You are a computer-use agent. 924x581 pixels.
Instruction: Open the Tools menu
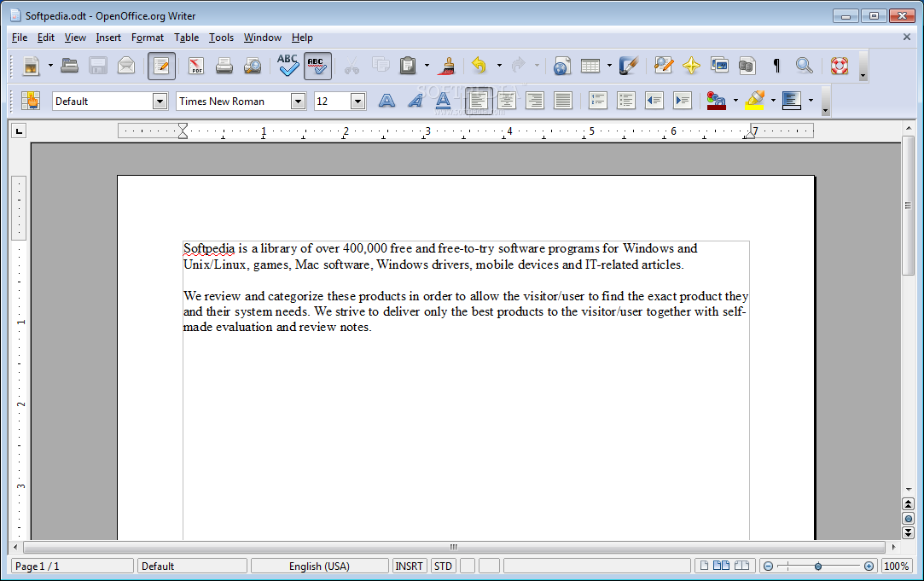222,38
